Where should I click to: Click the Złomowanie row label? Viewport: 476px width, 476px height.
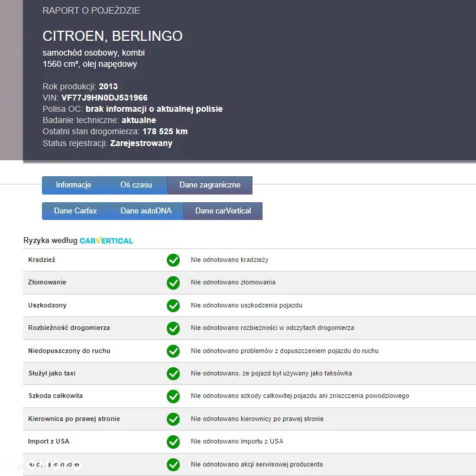tap(47, 282)
